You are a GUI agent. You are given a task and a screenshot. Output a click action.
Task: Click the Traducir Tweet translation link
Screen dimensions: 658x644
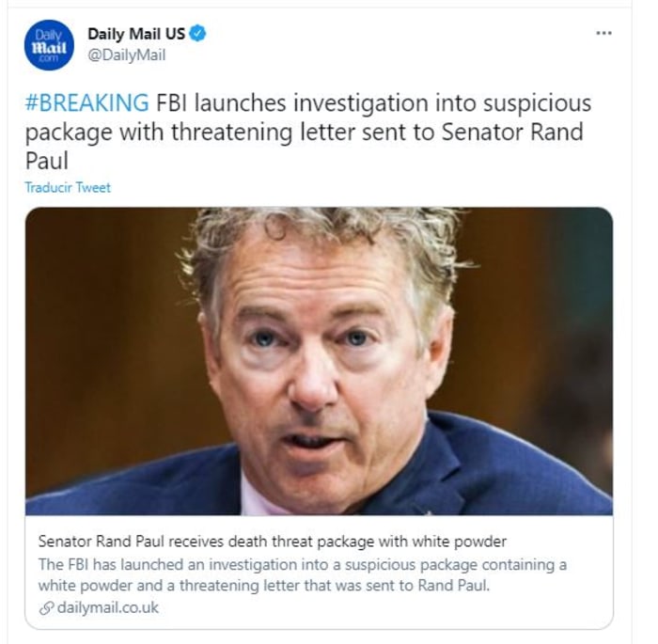(68, 187)
